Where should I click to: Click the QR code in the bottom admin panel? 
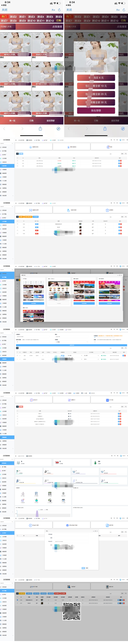[x=71, y=611]
